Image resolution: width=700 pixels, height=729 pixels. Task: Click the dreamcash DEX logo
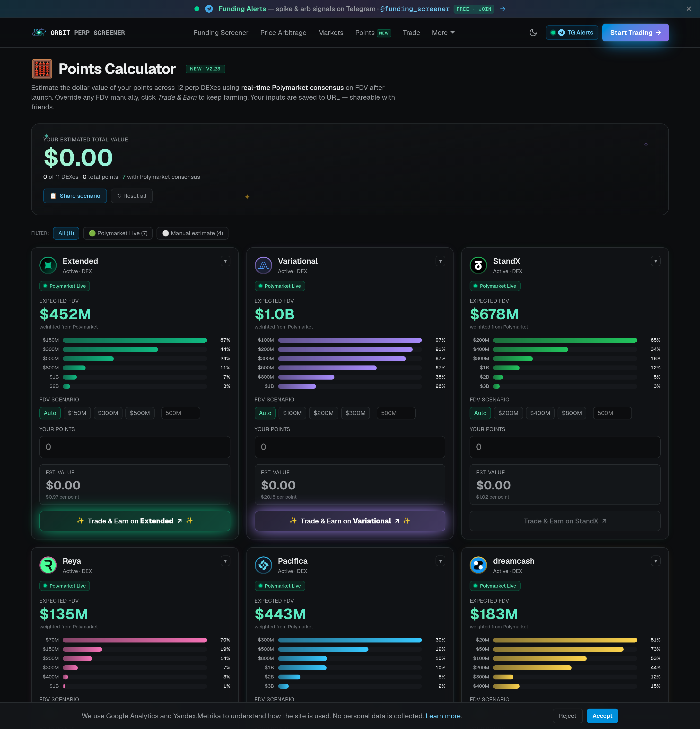[478, 565]
